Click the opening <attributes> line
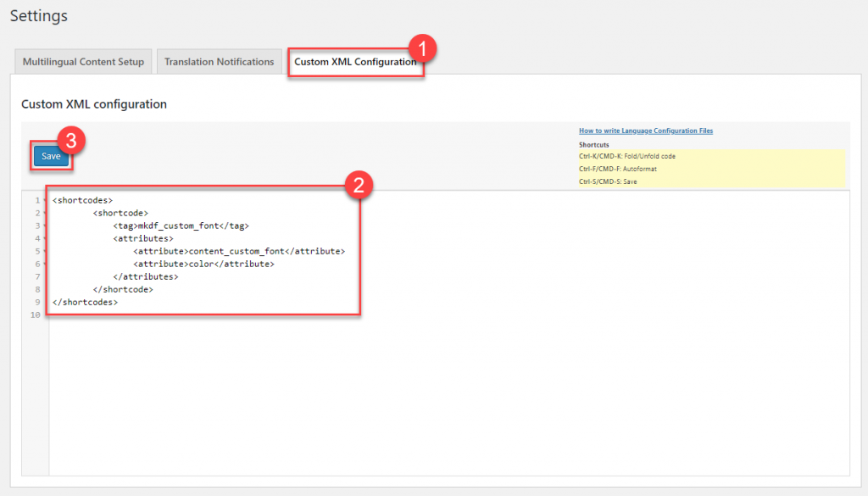Screen dimensions: 868x496 click(143, 238)
